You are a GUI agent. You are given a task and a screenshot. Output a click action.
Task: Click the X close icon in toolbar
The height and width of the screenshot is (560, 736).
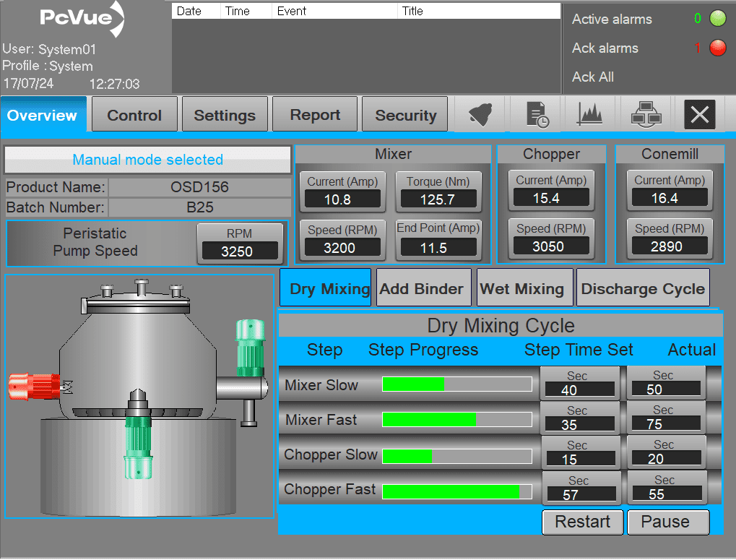(699, 115)
